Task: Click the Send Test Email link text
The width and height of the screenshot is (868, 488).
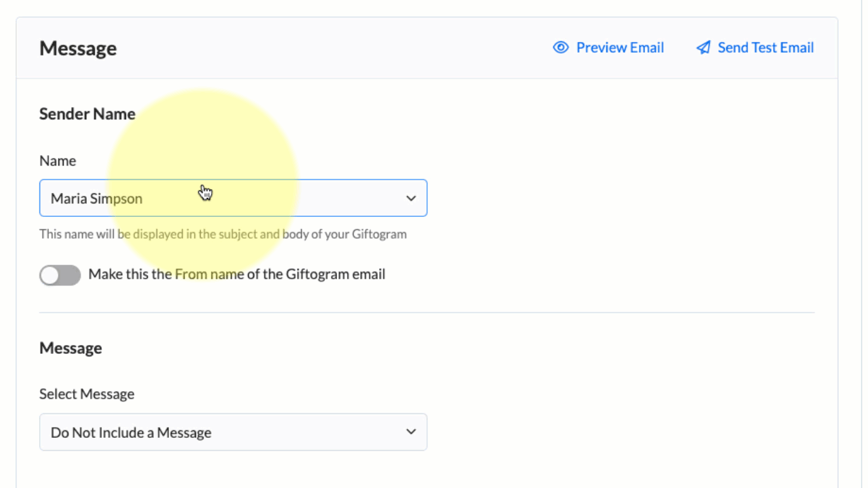Action: point(766,47)
